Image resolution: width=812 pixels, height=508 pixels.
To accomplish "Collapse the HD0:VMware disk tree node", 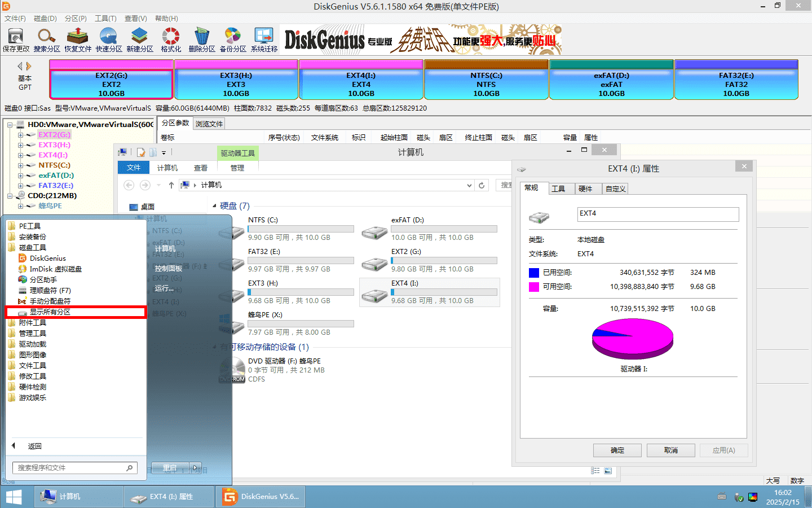I will (10, 125).
